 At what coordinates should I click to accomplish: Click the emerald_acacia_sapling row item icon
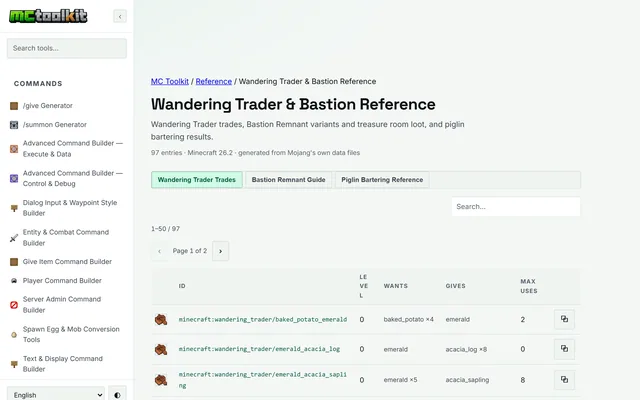pyautogui.click(x=161, y=380)
